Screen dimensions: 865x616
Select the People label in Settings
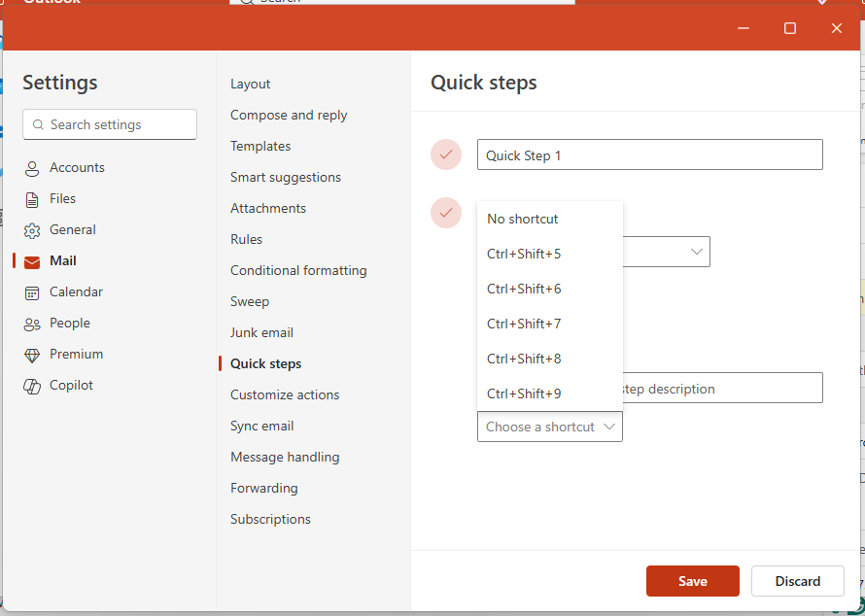point(70,323)
